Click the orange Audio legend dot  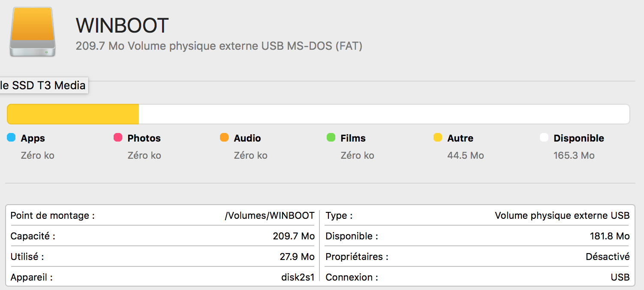point(224,138)
